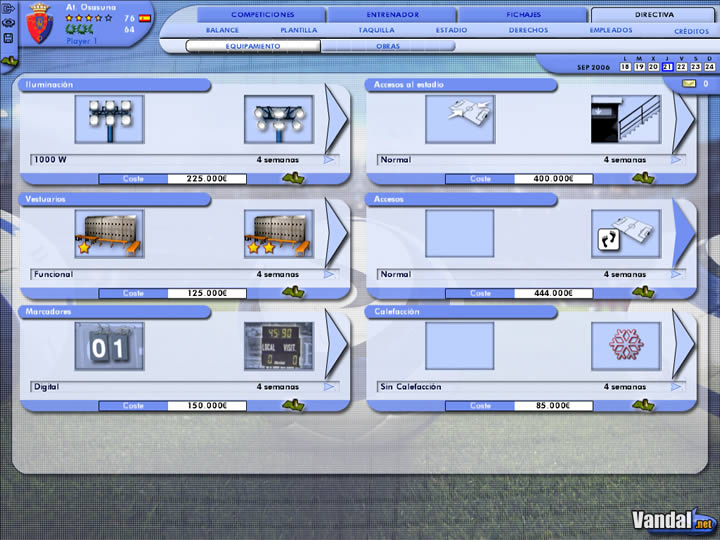The width and height of the screenshot is (720, 540).
Task: Expand Accesos panel with large blue arrow
Action: click(x=683, y=233)
